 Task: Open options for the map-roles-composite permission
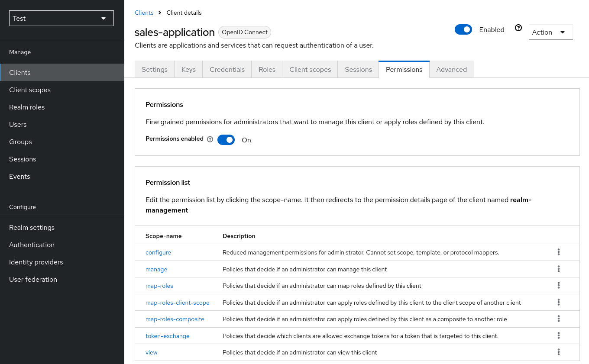[558, 319]
